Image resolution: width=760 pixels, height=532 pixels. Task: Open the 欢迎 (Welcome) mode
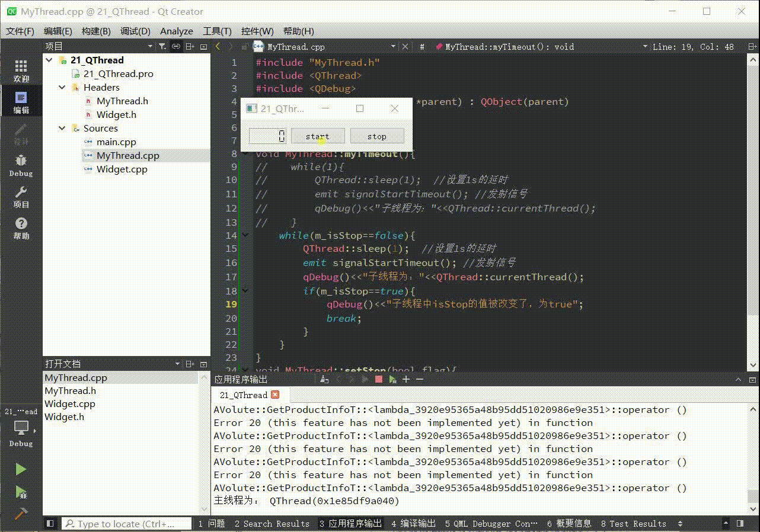click(x=21, y=71)
